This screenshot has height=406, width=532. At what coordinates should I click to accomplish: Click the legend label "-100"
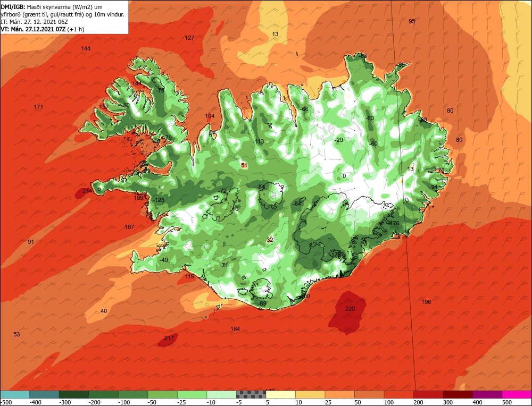coord(124,402)
